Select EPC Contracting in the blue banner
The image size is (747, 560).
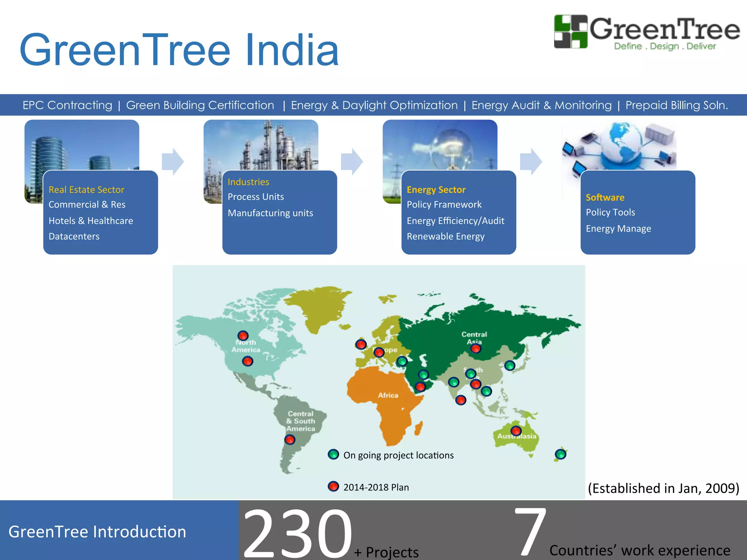coord(67,105)
